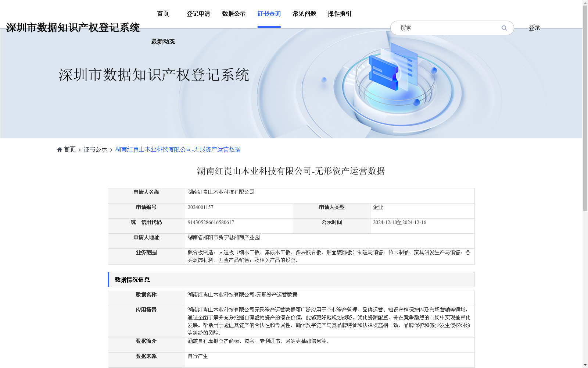Select the 证书查询 menu item
The image size is (588, 368).
[269, 14]
